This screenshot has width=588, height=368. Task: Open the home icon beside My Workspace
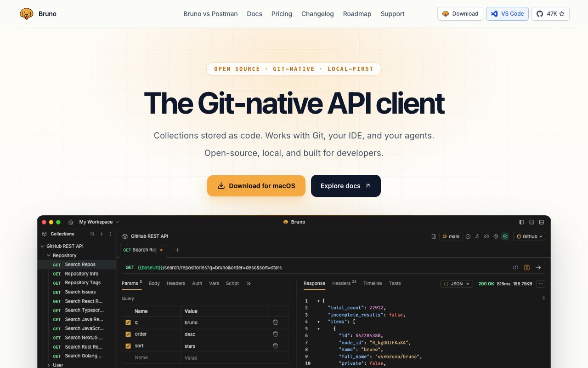pos(71,222)
